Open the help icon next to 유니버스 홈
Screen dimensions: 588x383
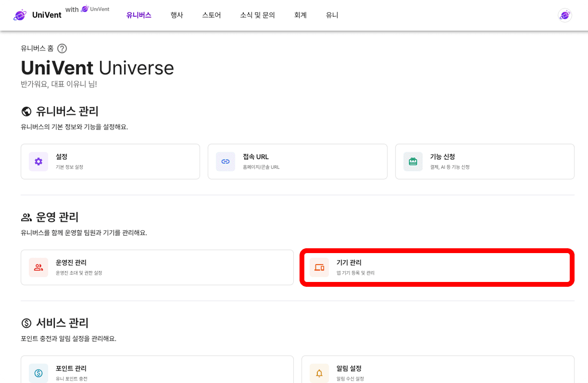[62, 48]
